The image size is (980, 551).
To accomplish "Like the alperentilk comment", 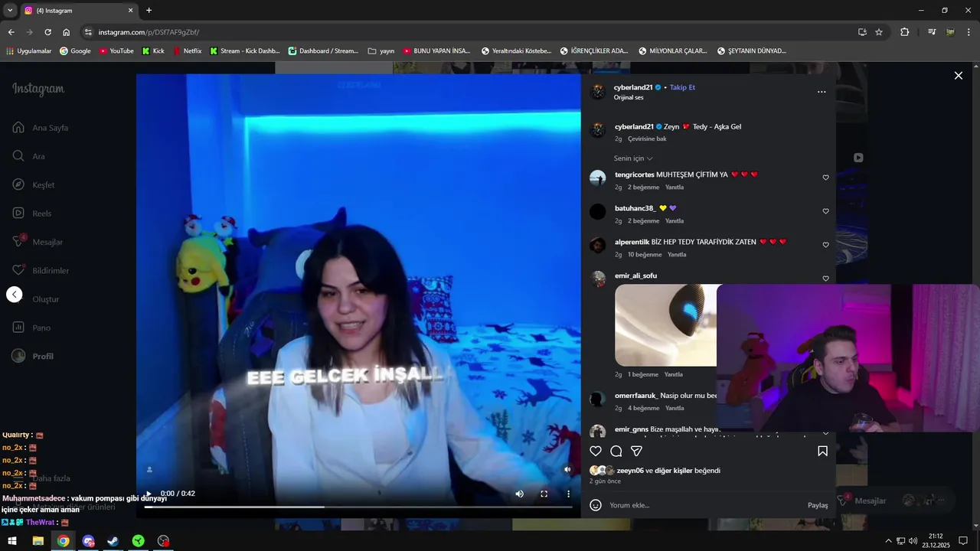I will [825, 245].
